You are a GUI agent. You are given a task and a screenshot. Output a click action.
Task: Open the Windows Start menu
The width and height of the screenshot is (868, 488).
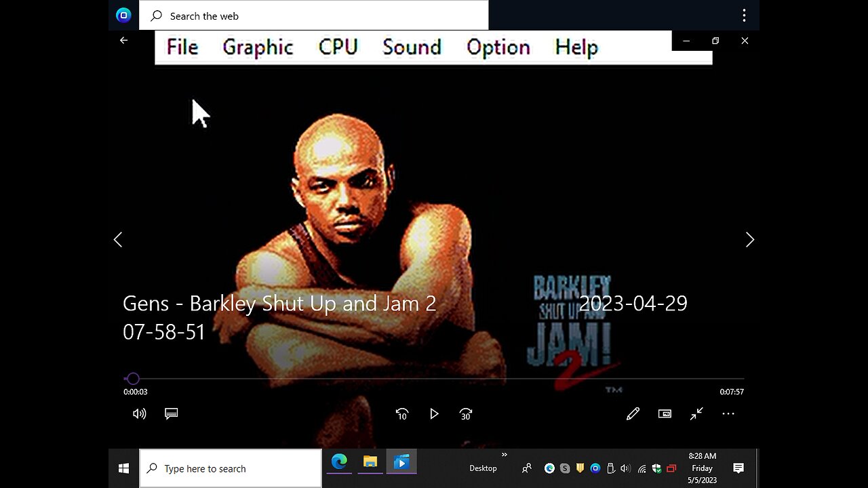tap(123, 468)
